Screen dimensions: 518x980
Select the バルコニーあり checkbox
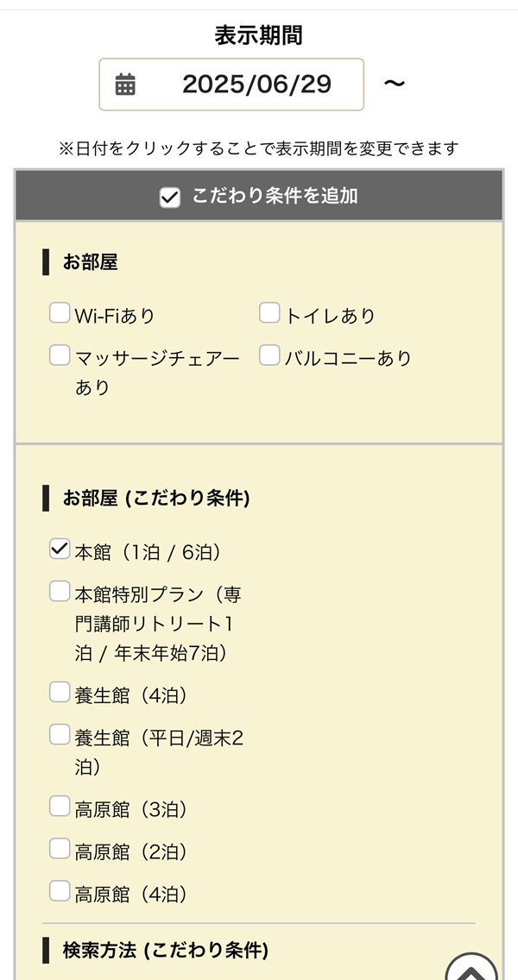point(269,355)
